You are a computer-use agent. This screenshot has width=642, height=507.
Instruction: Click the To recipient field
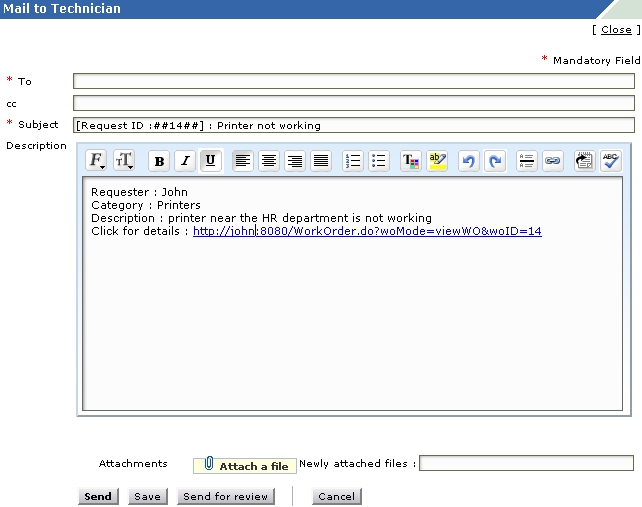click(x=353, y=81)
